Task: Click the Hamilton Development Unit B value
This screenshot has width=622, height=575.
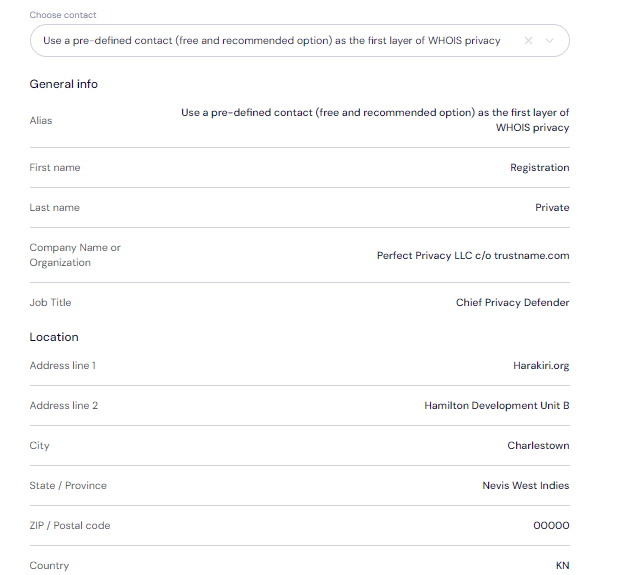Action: coord(497,406)
